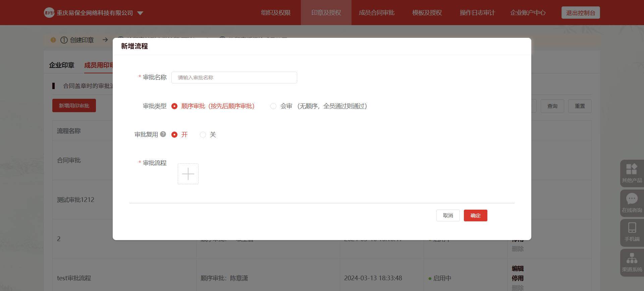This screenshot has height=291, width=644.
Task: Focus the 审批名称 input field
Action: [234, 77]
